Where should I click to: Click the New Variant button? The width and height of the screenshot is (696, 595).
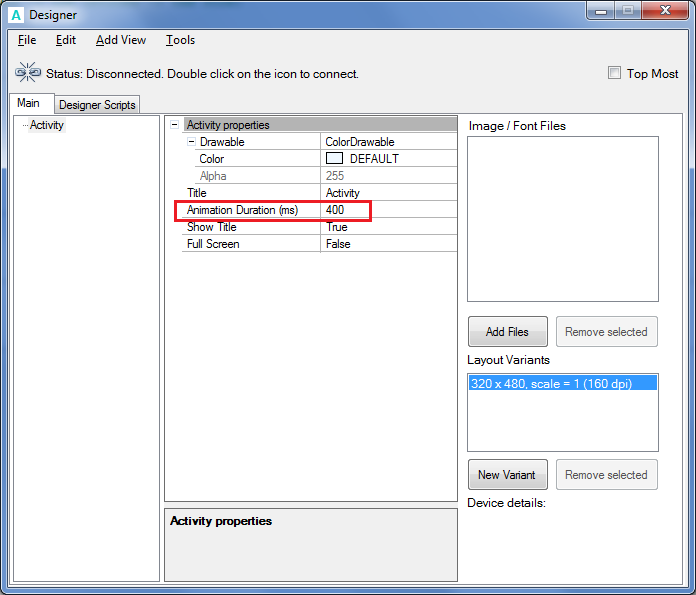coord(507,475)
